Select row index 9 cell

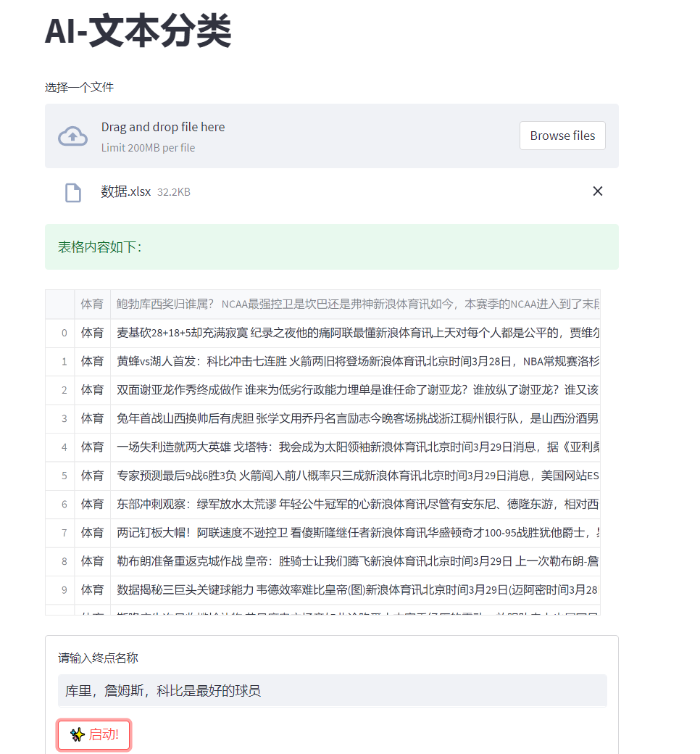pyautogui.click(x=60, y=590)
